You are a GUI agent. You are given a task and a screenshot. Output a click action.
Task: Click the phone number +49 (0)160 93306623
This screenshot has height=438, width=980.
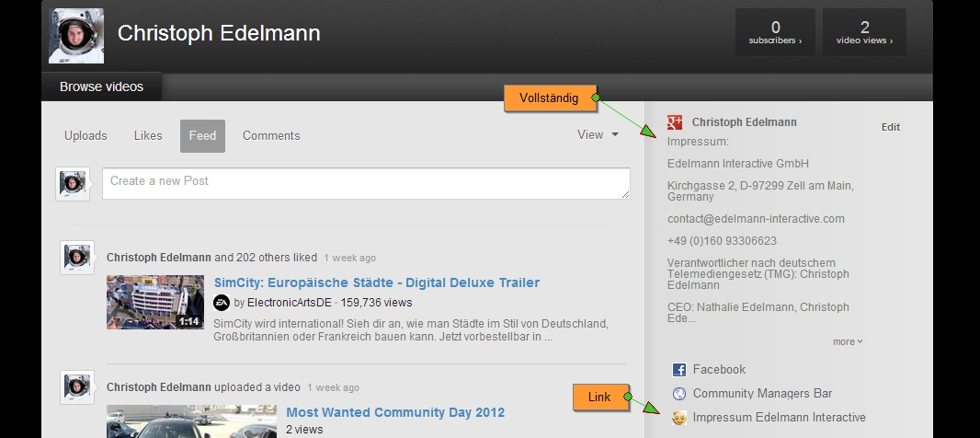point(722,241)
